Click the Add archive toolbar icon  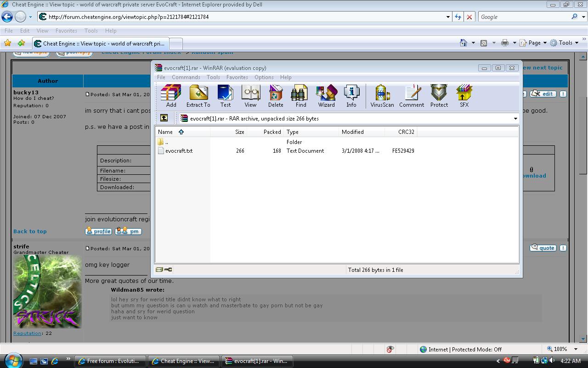(x=171, y=96)
